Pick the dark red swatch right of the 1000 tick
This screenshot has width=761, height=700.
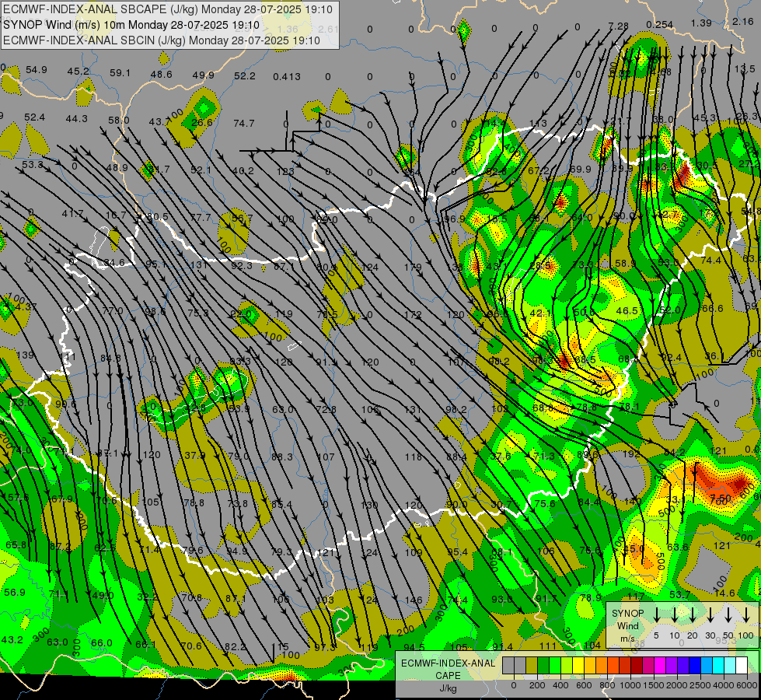pyautogui.click(x=637, y=665)
